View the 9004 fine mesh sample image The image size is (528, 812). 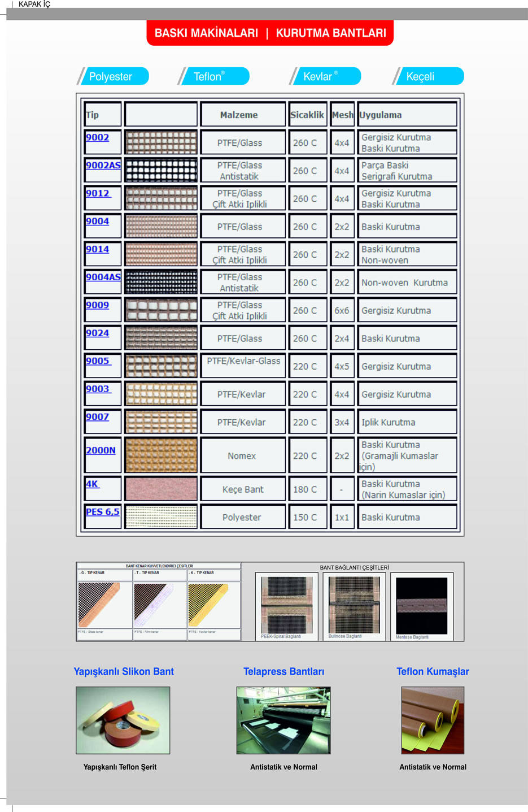(x=161, y=226)
